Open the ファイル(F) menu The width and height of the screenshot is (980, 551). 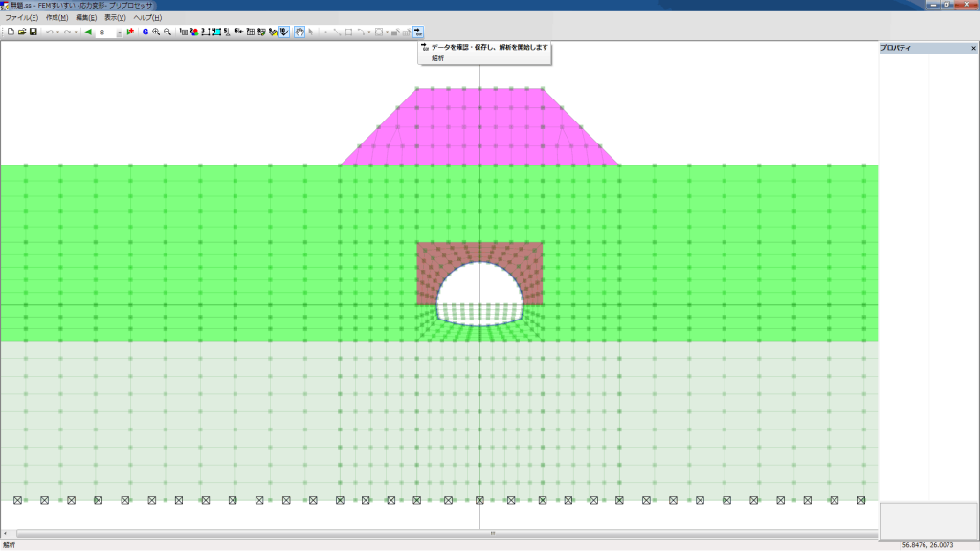click(22, 18)
